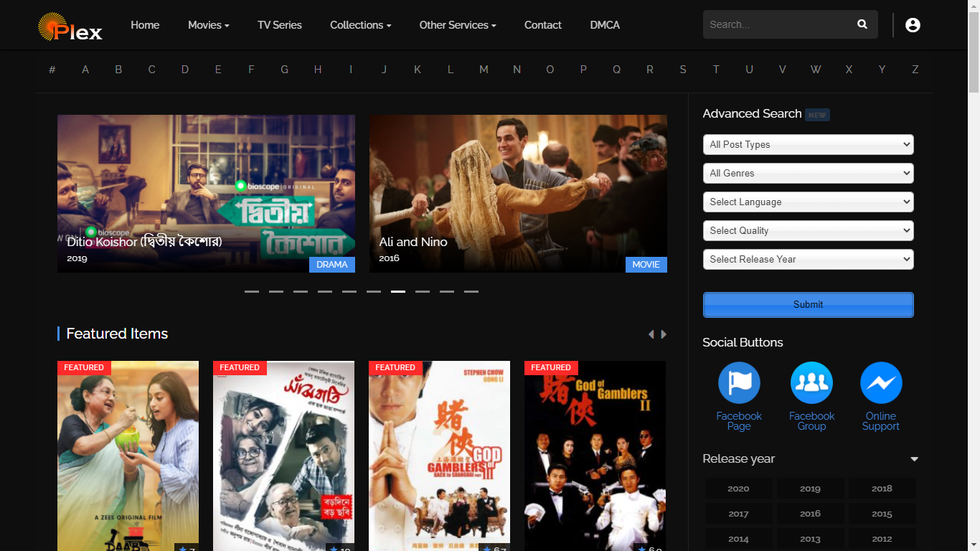
Task: Open the Facebook Page icon
Action: pos(739,382)
